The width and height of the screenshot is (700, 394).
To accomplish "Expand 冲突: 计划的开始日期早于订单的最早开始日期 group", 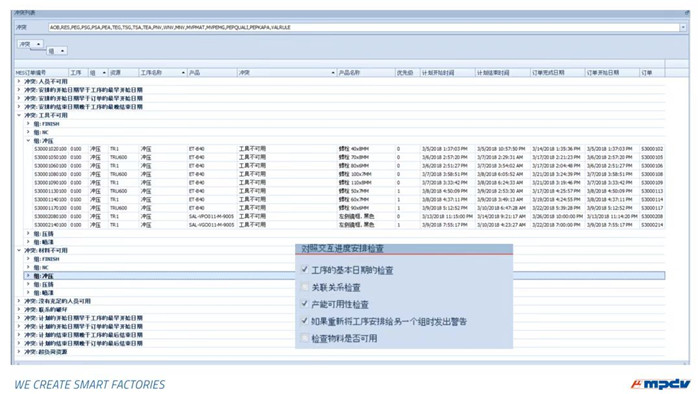I will (19, 326).
